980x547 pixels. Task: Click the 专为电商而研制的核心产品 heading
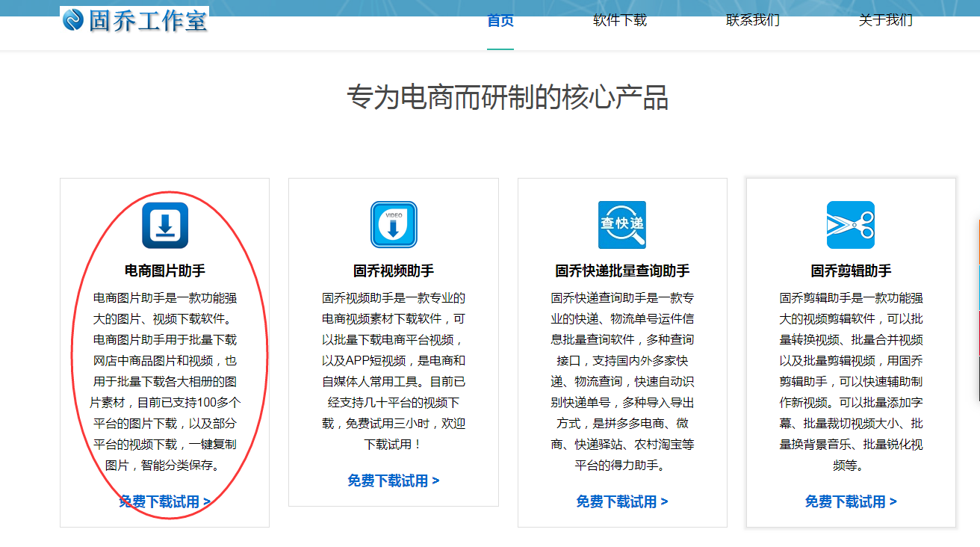[x=507, y=98]
